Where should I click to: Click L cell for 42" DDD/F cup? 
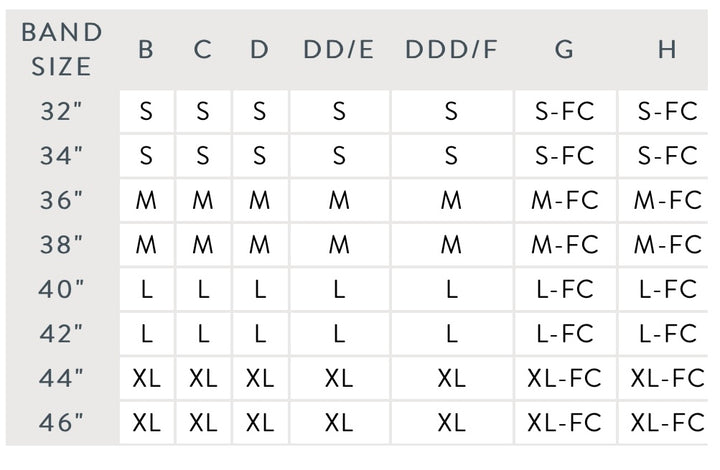click(451, 333)
